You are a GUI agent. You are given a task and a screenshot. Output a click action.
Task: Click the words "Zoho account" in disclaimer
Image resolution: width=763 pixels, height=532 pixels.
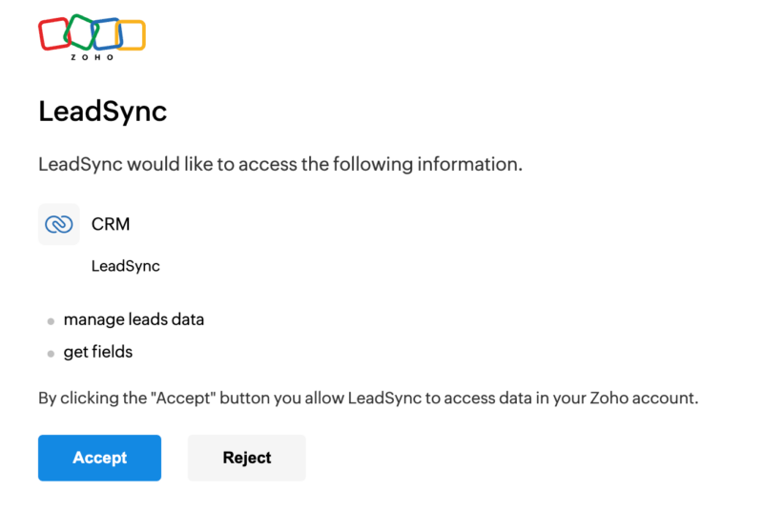point(644,399)
